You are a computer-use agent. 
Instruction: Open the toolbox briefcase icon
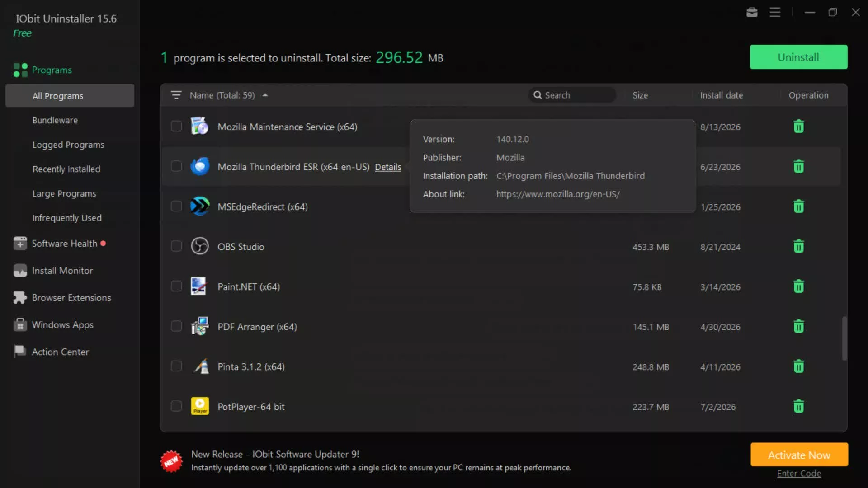[x=752, y=12]
